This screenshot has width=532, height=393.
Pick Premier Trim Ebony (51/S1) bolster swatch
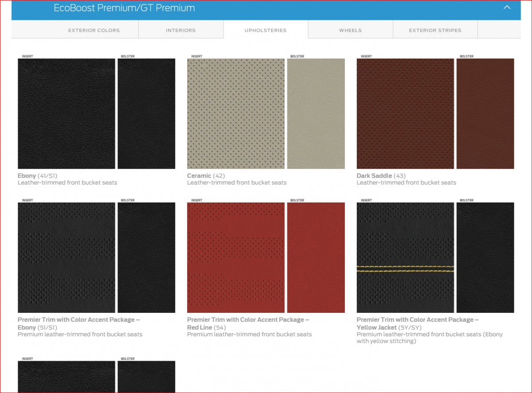146,258
